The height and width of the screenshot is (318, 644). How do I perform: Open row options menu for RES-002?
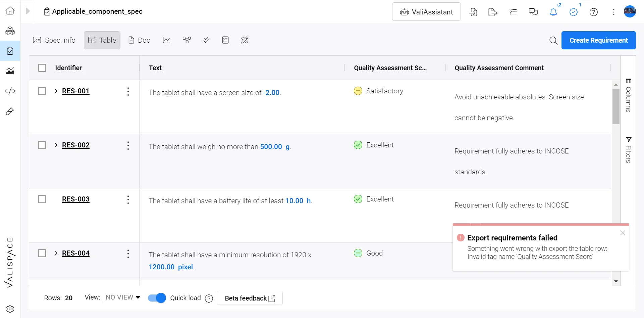tap(128, 146)
